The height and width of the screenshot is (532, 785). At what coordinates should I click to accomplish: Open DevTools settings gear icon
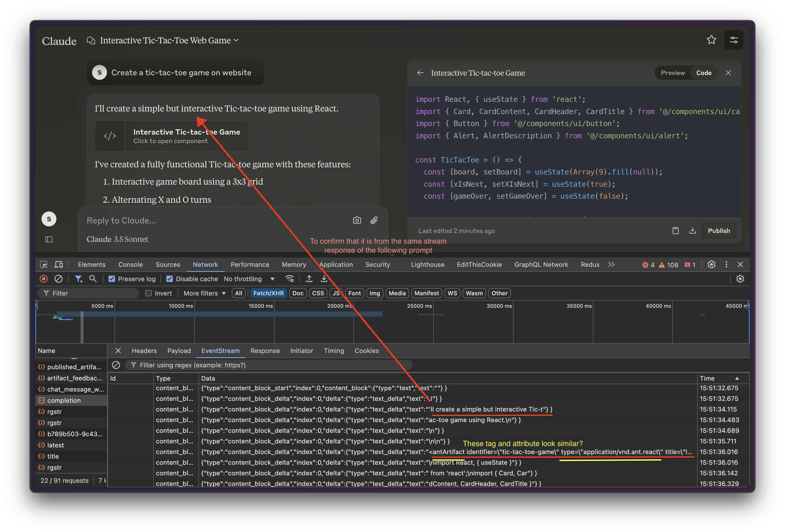(711, 265)
